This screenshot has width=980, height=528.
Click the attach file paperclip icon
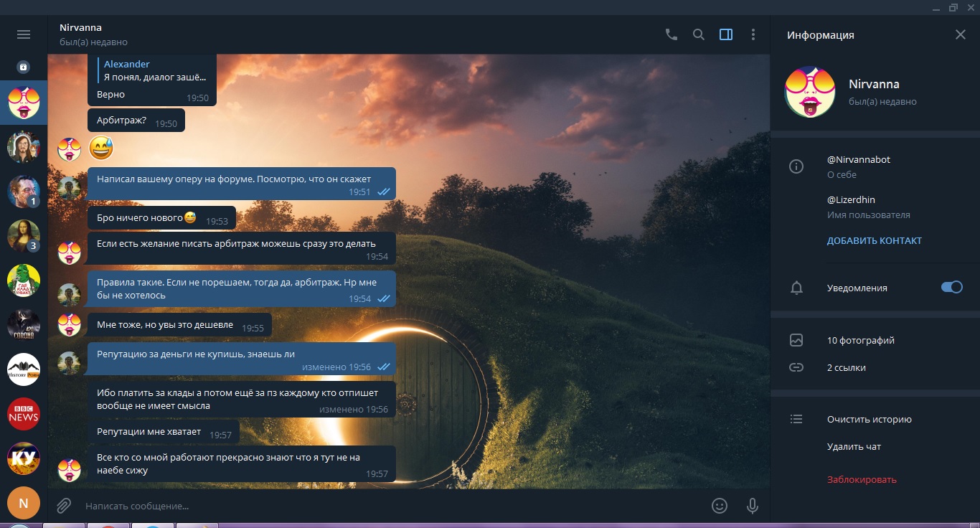(64, 506)
